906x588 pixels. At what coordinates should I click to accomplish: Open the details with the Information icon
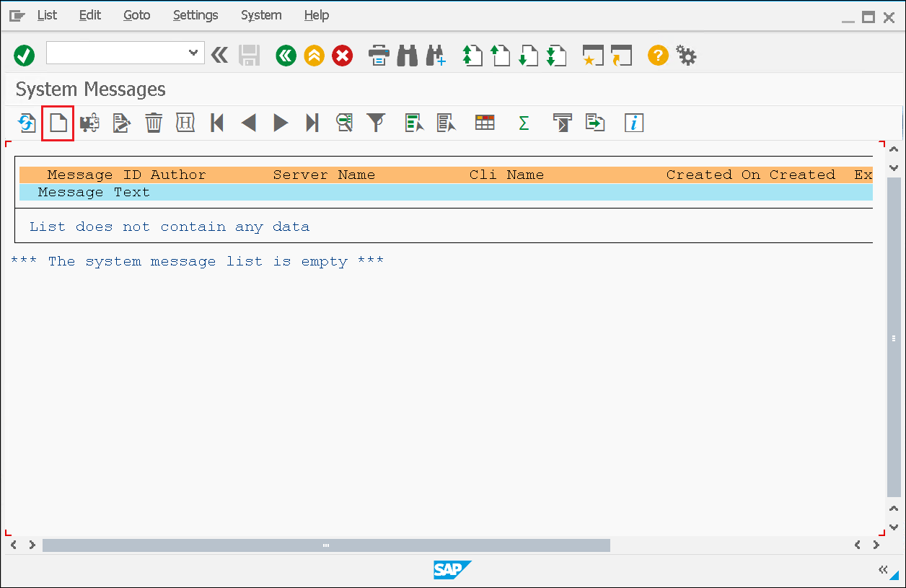tap(634, 123)
